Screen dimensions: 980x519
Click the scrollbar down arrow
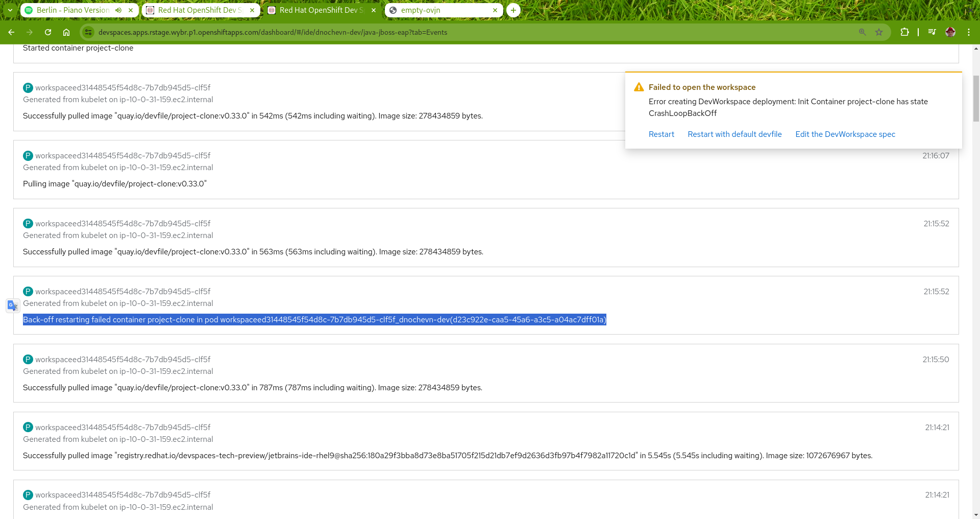(x=976, y=515)
